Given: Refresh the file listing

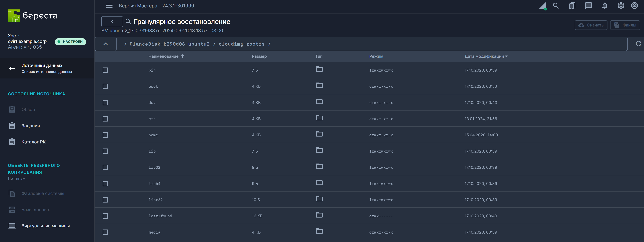Looking at the screenshot, I should (x=638, y=44).
